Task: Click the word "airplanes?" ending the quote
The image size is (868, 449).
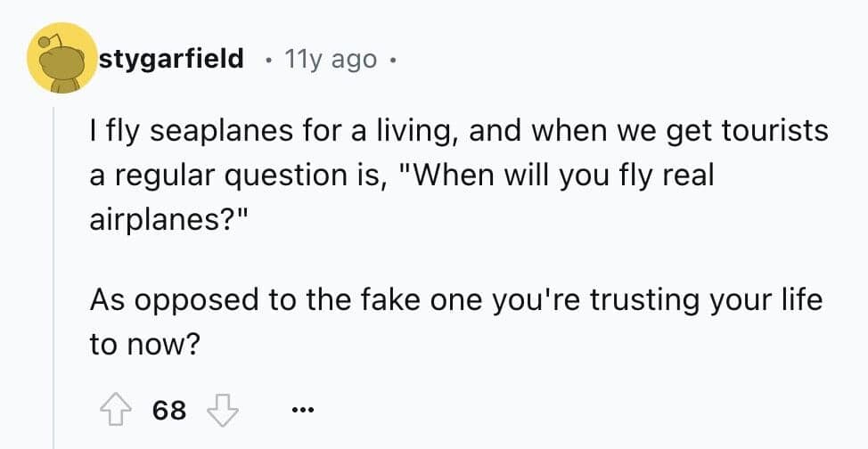Action: (x=167, y=217)
